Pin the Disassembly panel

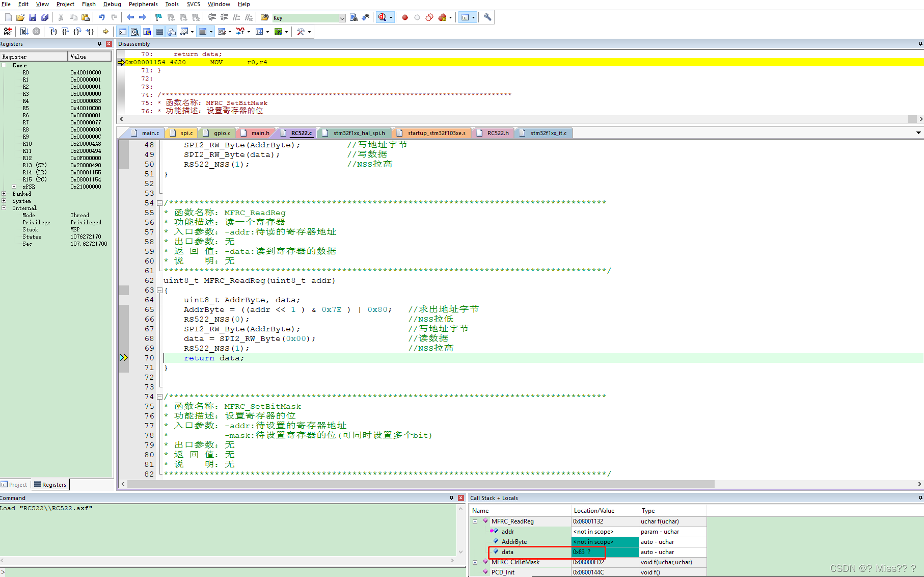pyautogui.click(x=920, y=44)
